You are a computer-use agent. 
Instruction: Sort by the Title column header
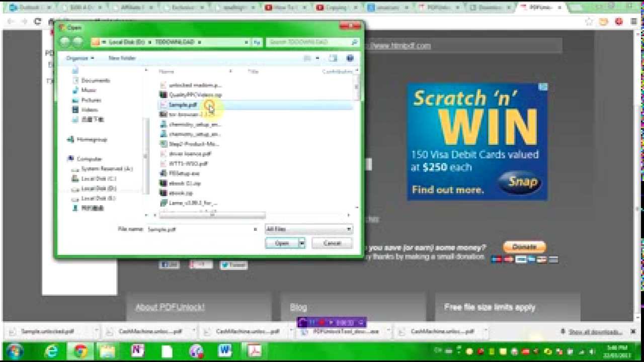[253, 72]
